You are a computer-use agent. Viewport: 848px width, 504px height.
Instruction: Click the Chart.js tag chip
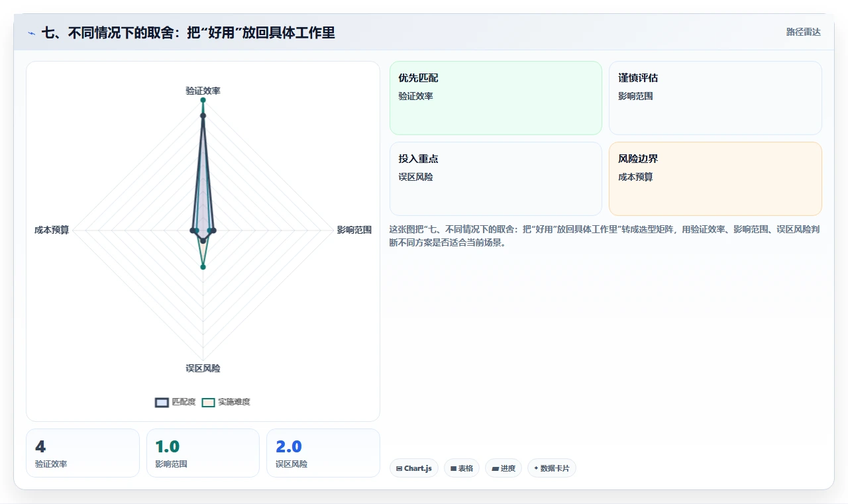point(414,468)
